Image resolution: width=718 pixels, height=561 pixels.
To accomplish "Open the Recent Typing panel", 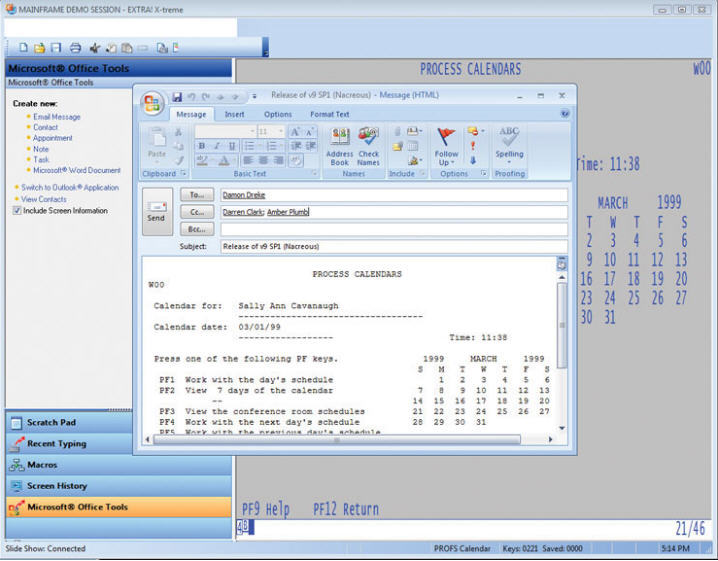I will (69, 443).
